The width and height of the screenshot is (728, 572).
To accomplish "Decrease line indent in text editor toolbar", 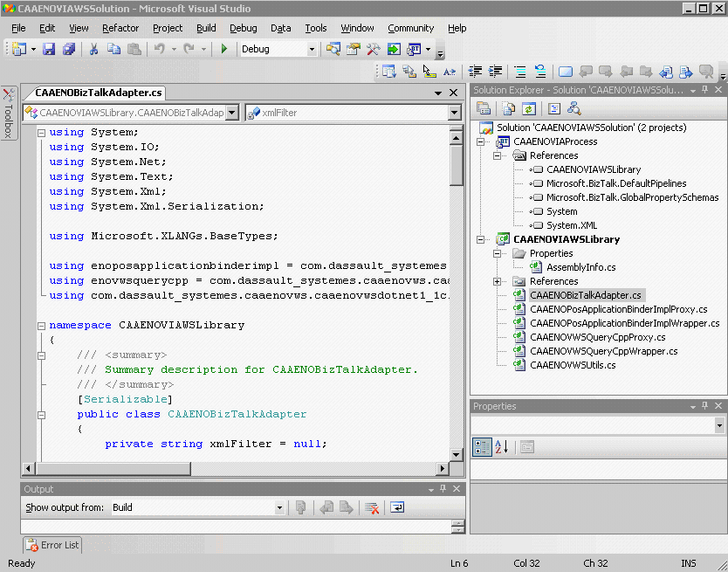I will point(475,72).
